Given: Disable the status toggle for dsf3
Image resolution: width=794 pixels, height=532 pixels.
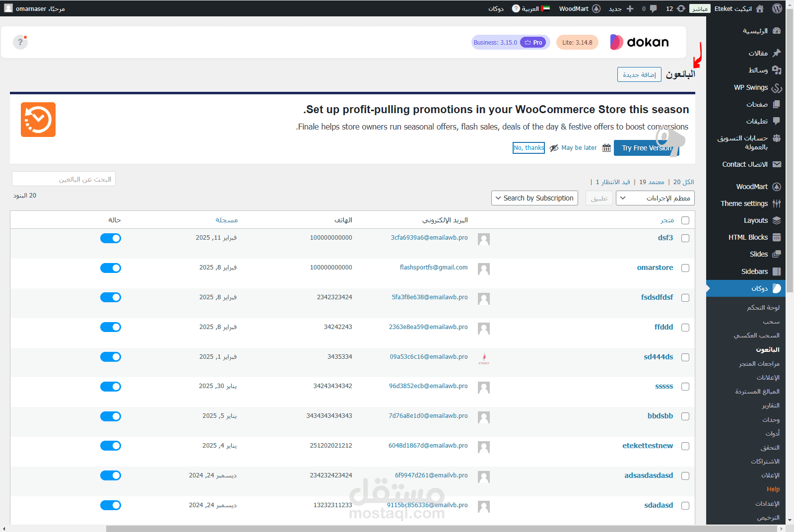Looking at the screenshot, I should [x=111, y=238].
